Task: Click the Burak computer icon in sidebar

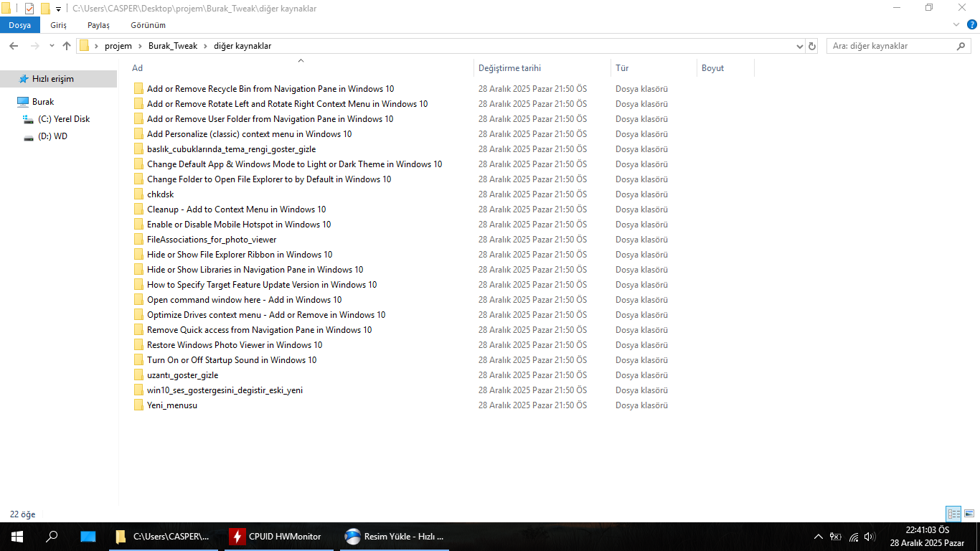Action: click(23, 102)
